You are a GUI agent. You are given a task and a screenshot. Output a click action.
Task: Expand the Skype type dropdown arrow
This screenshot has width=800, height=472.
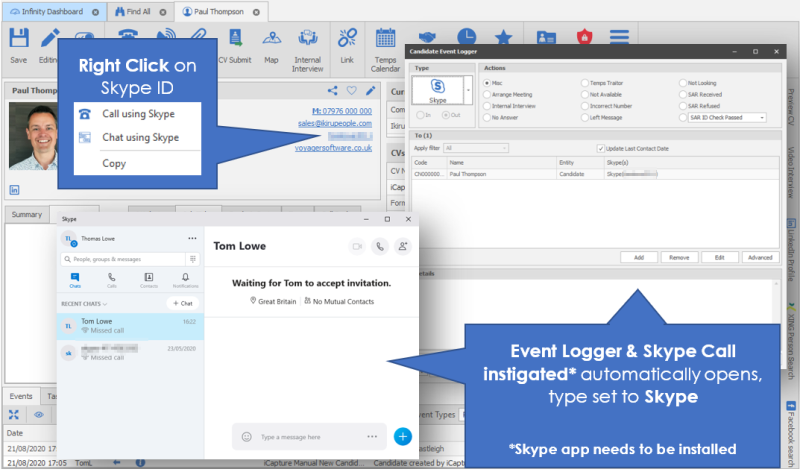468,89
